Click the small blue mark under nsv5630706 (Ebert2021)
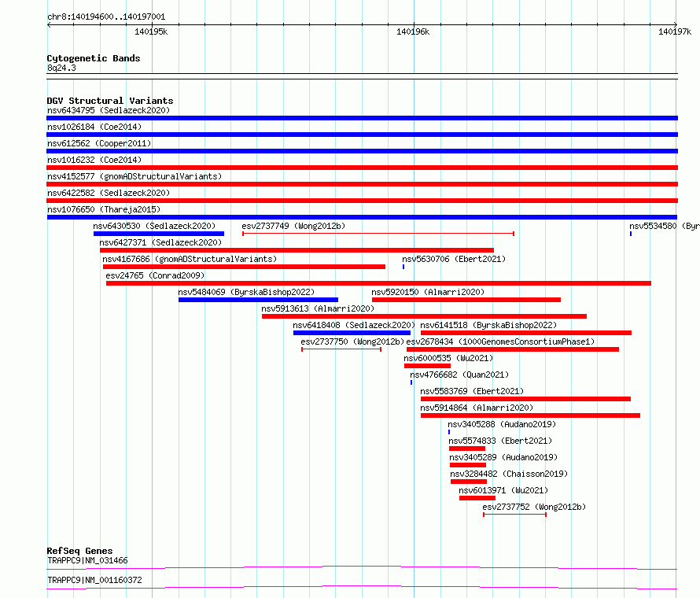This screenshot has height=598, width=700. coord(403,267)
